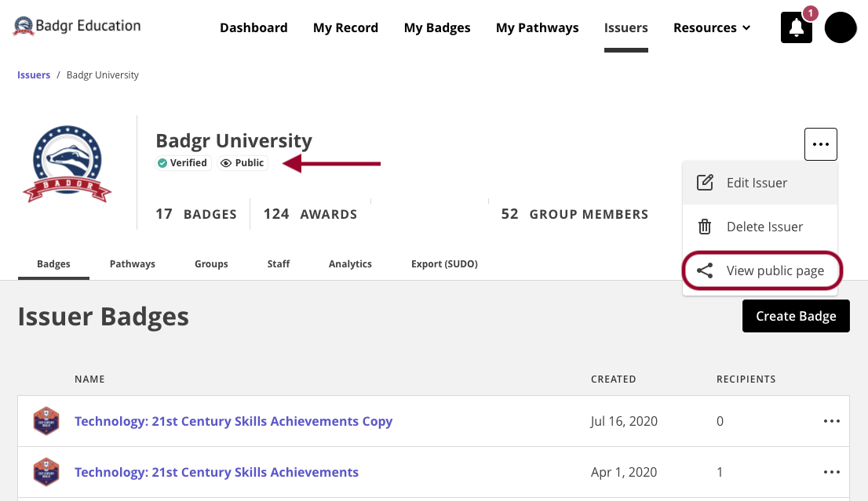The image size is (868, 501).
Task: Click the first badge's thumbnail image
Action: 46,421
